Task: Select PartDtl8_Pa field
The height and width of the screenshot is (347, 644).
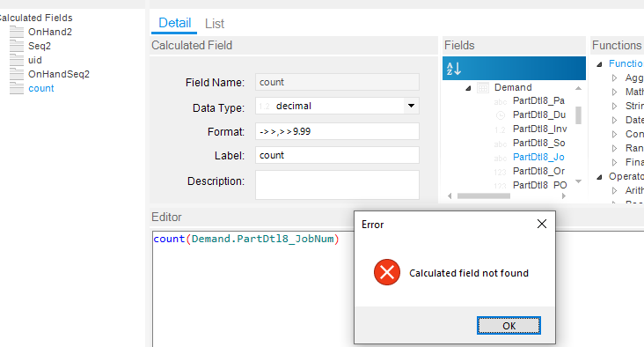Action: pyautogui.click(x=538, y=100)
